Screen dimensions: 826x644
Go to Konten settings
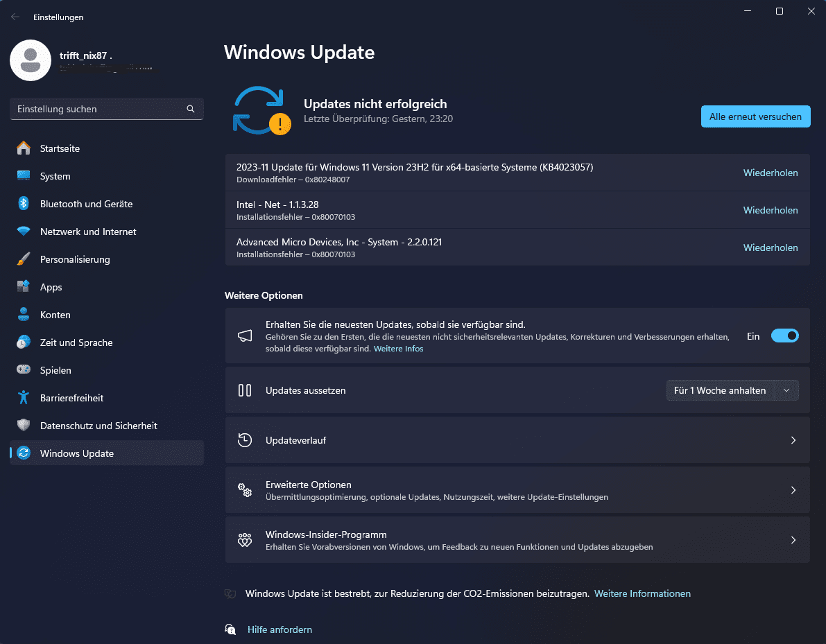[107, 314]
